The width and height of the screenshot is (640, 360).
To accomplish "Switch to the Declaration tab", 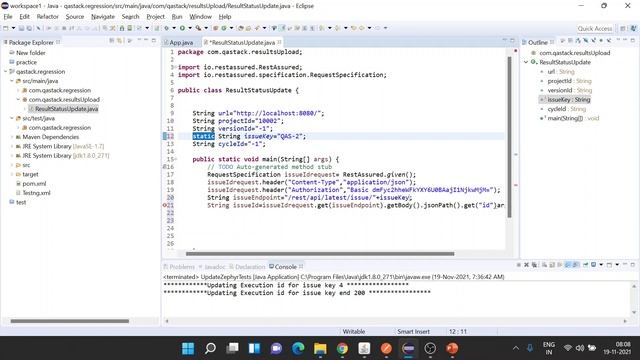I will pyautogui.click(x=247, y=267).
